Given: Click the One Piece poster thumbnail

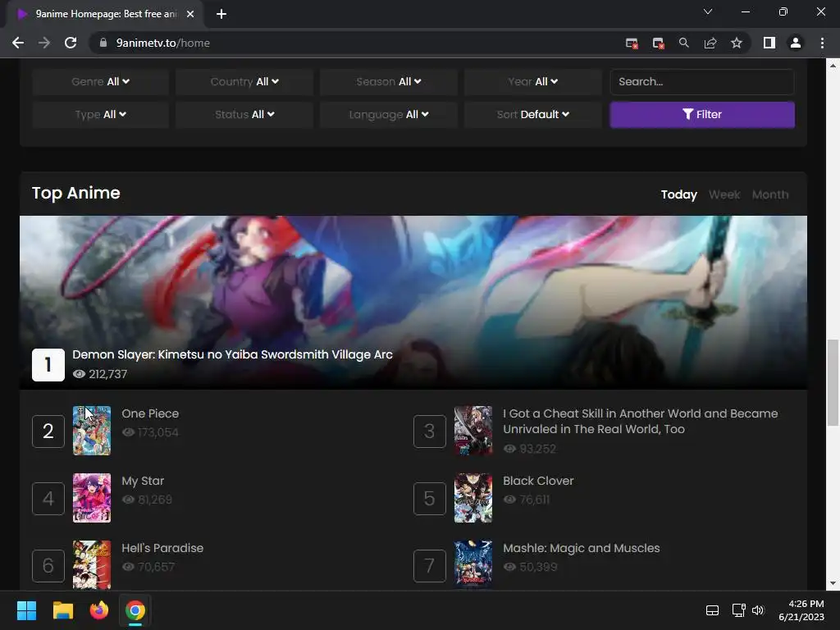Looking at the screenshot, I should click(92, 431).
